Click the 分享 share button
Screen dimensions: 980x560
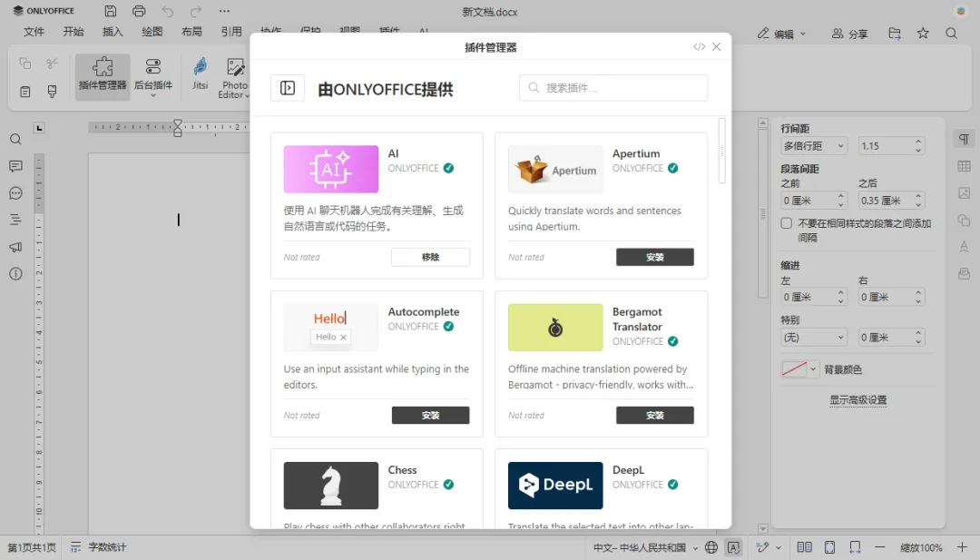(850, 34)
